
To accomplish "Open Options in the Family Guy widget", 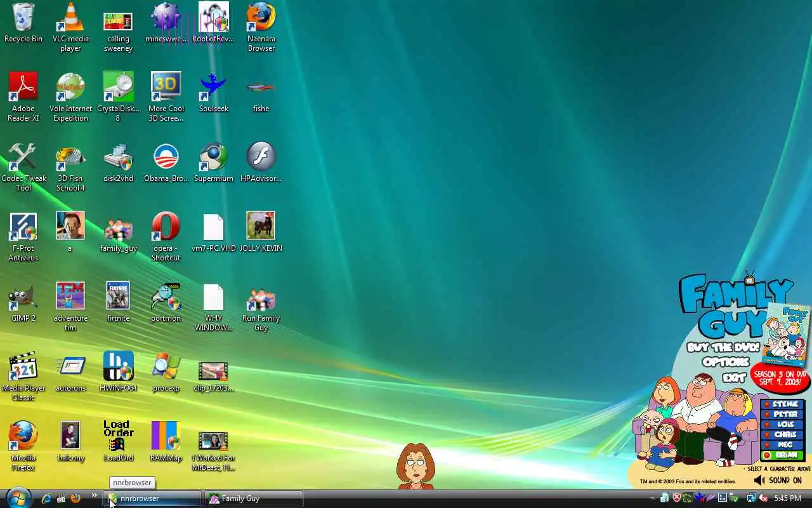I will coord(726,362).
